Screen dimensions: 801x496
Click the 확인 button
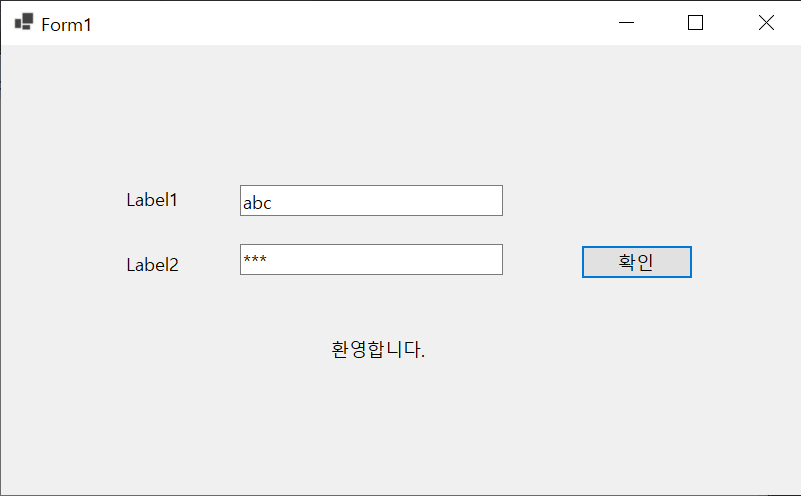[x=637, y=262]
